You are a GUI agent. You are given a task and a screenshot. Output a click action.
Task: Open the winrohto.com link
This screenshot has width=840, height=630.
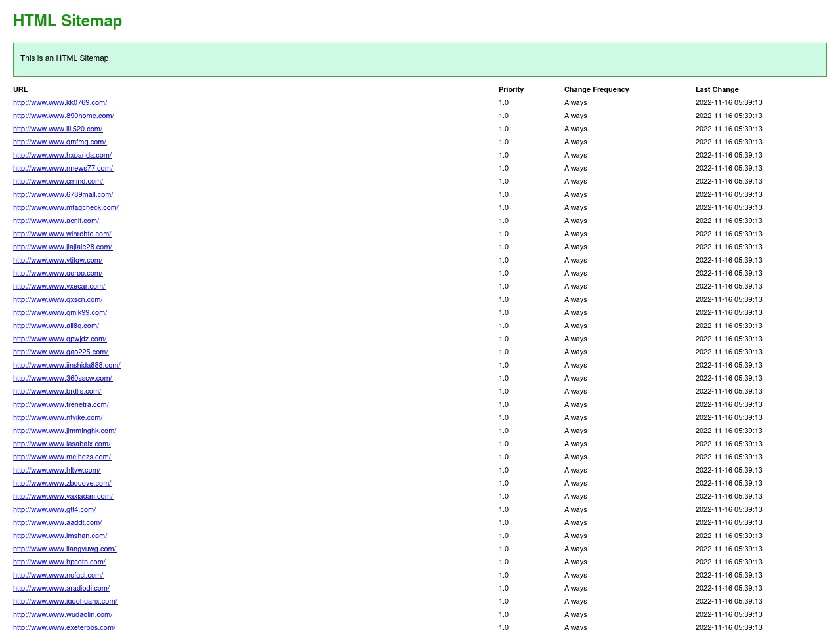point(62,234)
